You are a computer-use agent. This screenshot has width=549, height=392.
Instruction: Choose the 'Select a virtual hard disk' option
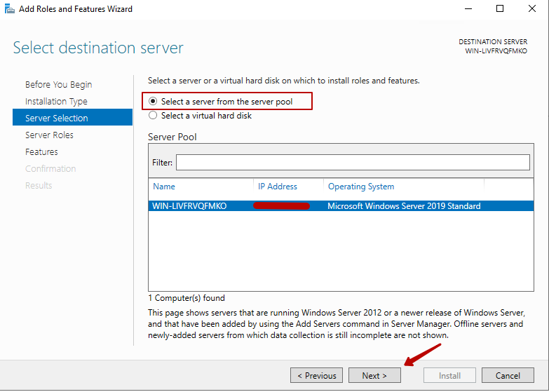(x=154, y=116)
